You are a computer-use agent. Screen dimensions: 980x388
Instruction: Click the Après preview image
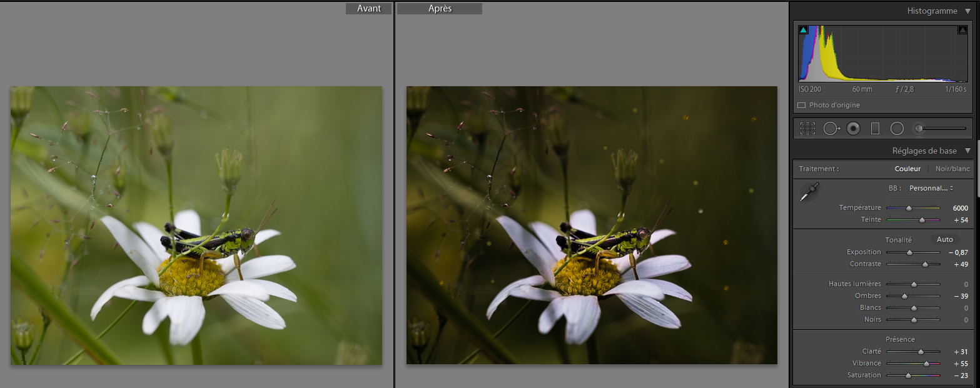[x=592, y=225]
